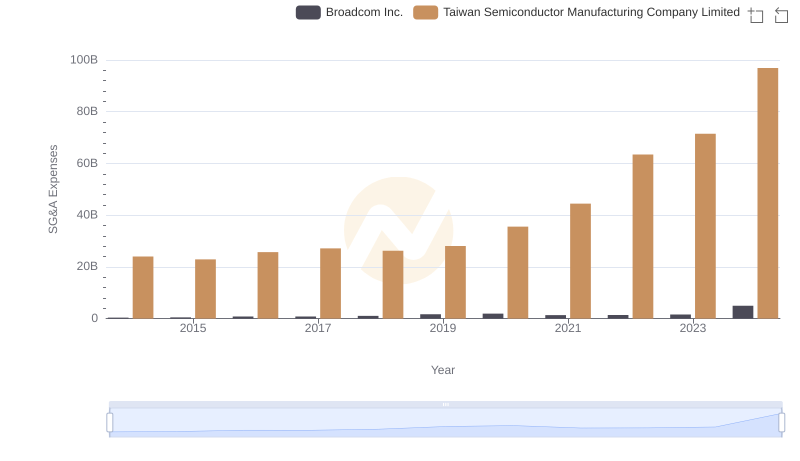This screenshot has height=461, width=800.
Task: Select the Broadcom bar for 2024
Action: tap(743, 312)
